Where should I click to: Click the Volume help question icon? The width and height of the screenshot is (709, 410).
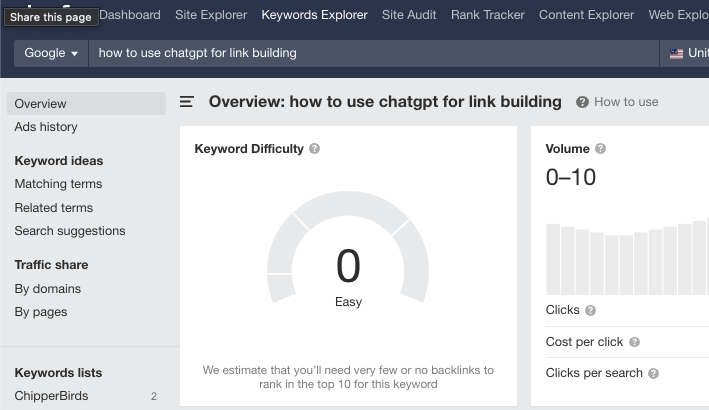click(x=600, y=149)
